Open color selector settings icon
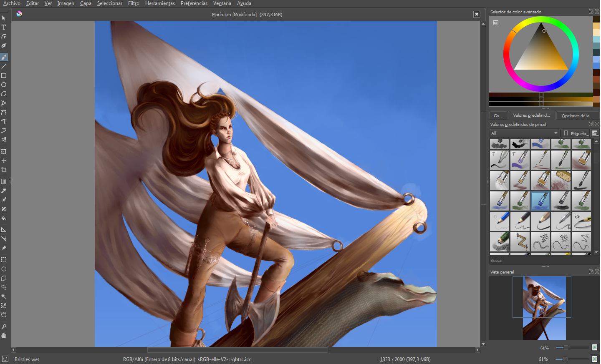 pos(496,23)
